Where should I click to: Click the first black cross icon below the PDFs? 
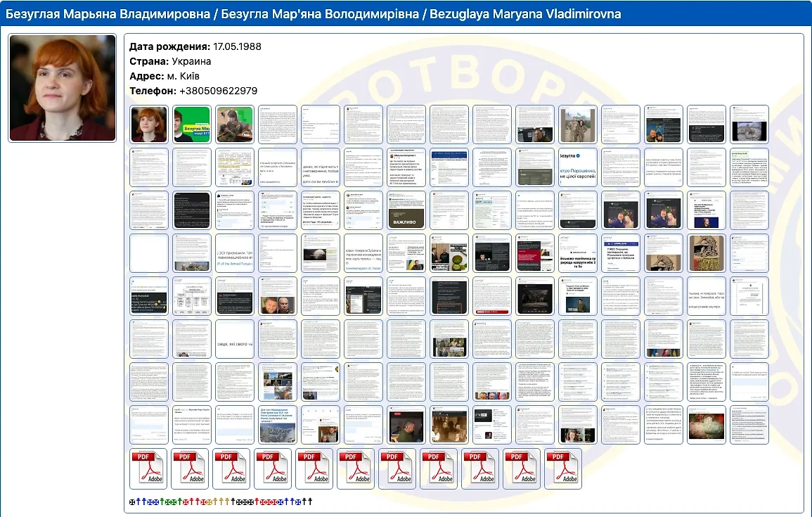coord(131,501)
